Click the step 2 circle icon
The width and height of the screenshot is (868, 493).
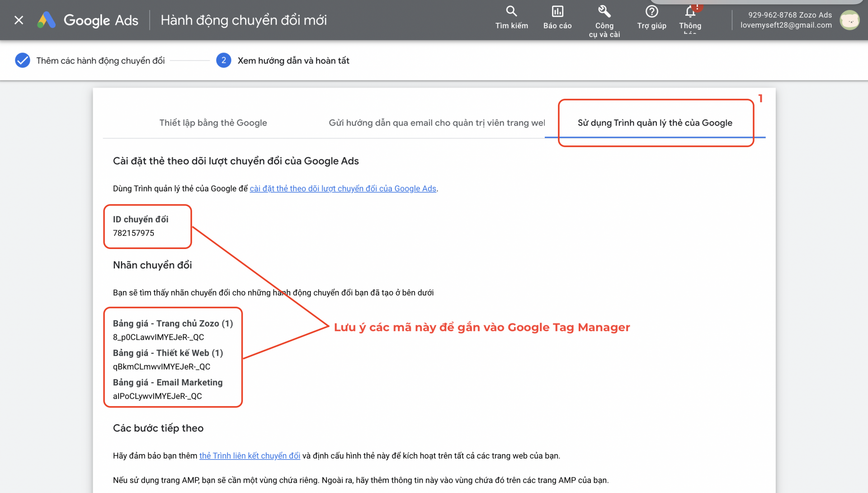coord(223,60)
